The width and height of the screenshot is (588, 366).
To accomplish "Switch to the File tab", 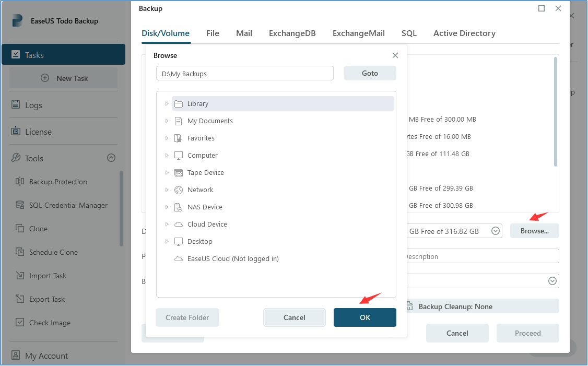I will coord(213,33).
